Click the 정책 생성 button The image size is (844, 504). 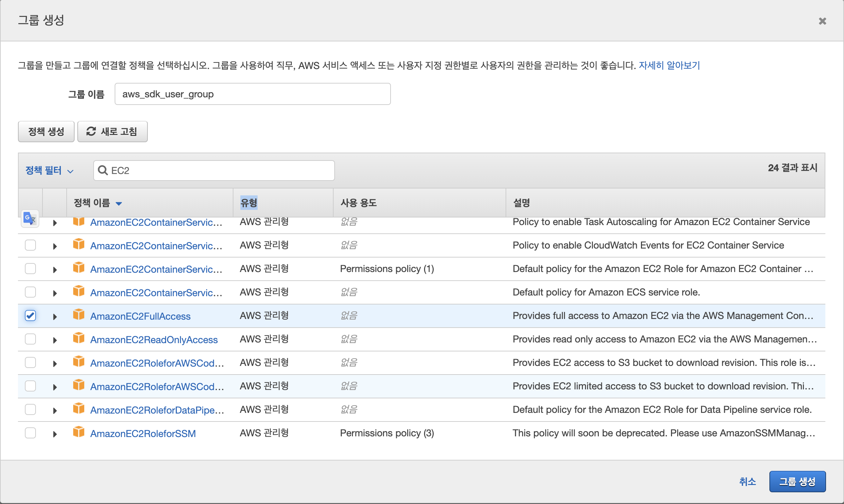click(x=46, y=132)
